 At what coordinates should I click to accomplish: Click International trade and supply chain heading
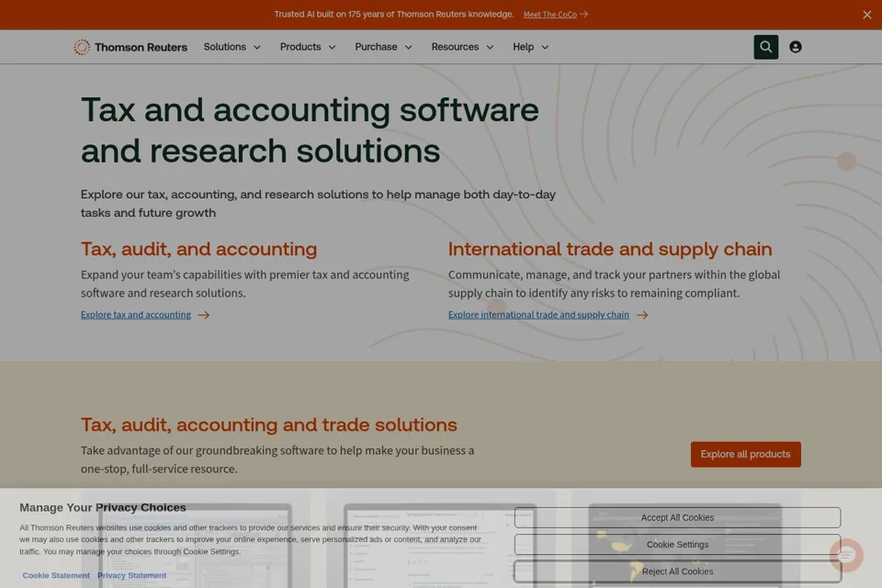click(x=610, y=249)
